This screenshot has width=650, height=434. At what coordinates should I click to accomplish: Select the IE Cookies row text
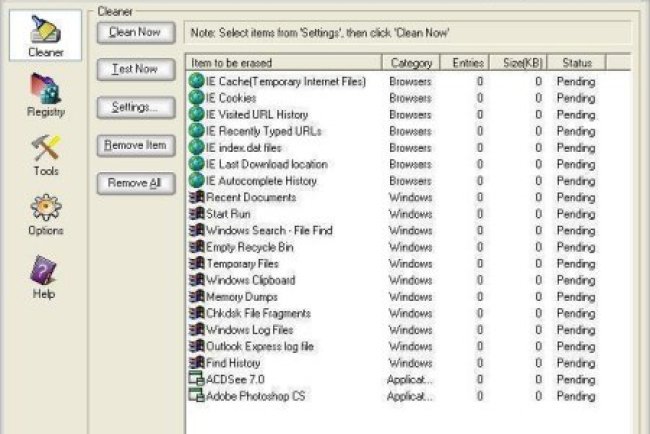[231, 98]
